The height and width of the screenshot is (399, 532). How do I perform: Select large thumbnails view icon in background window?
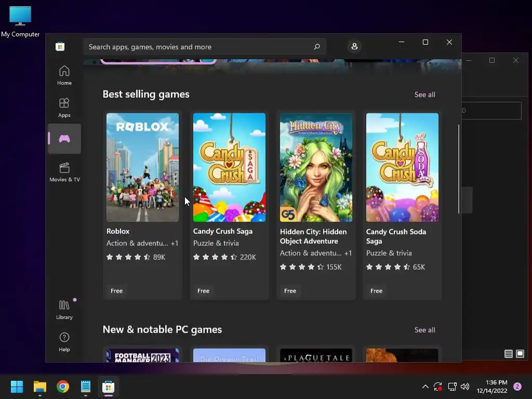[520, 354]
